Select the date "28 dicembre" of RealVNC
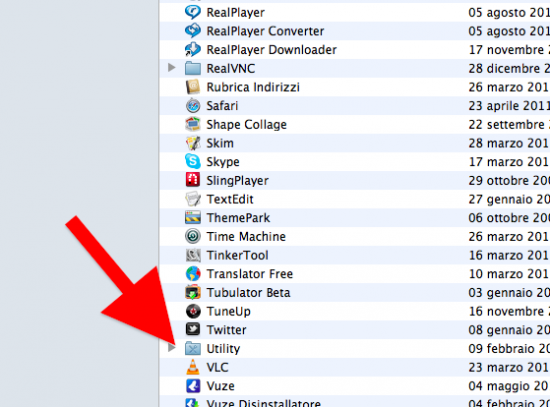 click(x=509, y=68)
